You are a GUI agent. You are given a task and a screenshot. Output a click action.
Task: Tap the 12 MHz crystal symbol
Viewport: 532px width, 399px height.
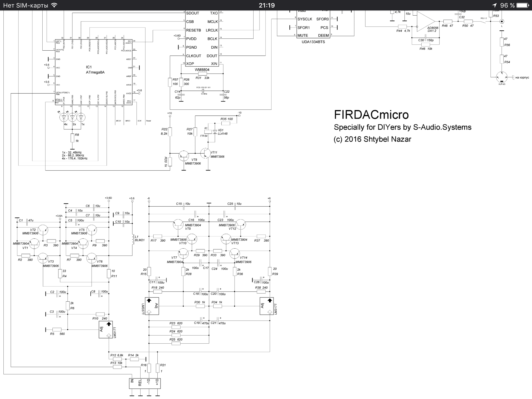click(203, 91)
